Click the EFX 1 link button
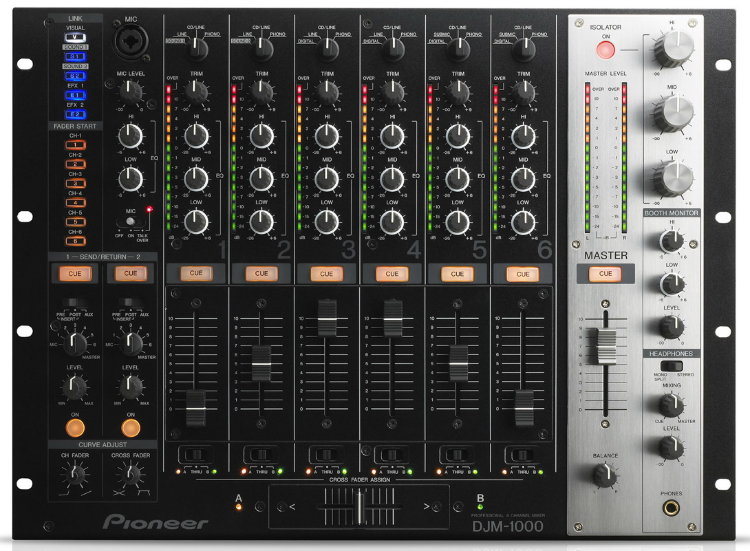The image size is (750, 551). pyautogui.click(x=76, y=95)
